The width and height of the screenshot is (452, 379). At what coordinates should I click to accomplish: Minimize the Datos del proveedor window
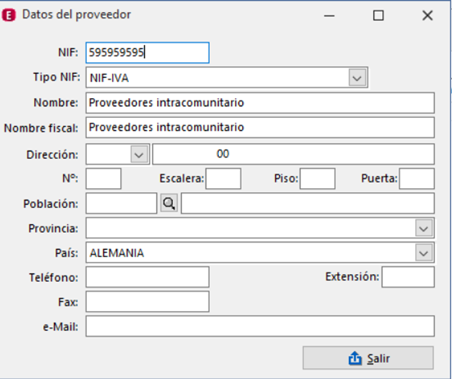pyautogui.click(x=329, y=15)
